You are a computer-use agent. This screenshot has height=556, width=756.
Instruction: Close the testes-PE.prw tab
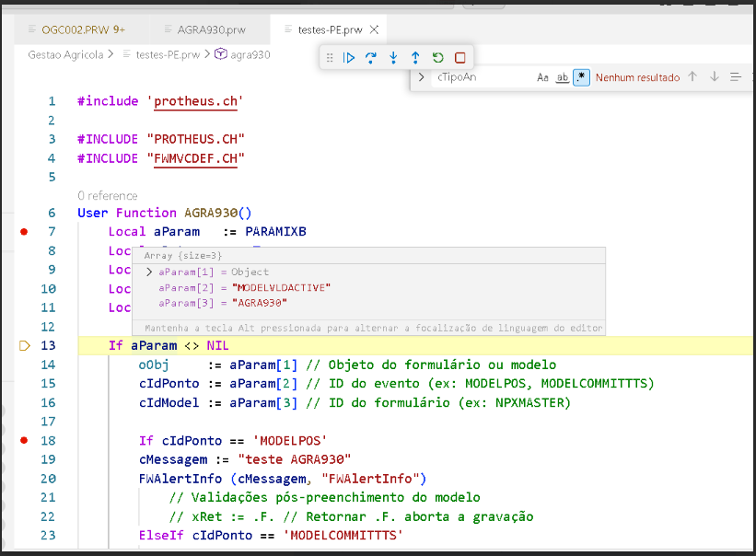[374, 29]
